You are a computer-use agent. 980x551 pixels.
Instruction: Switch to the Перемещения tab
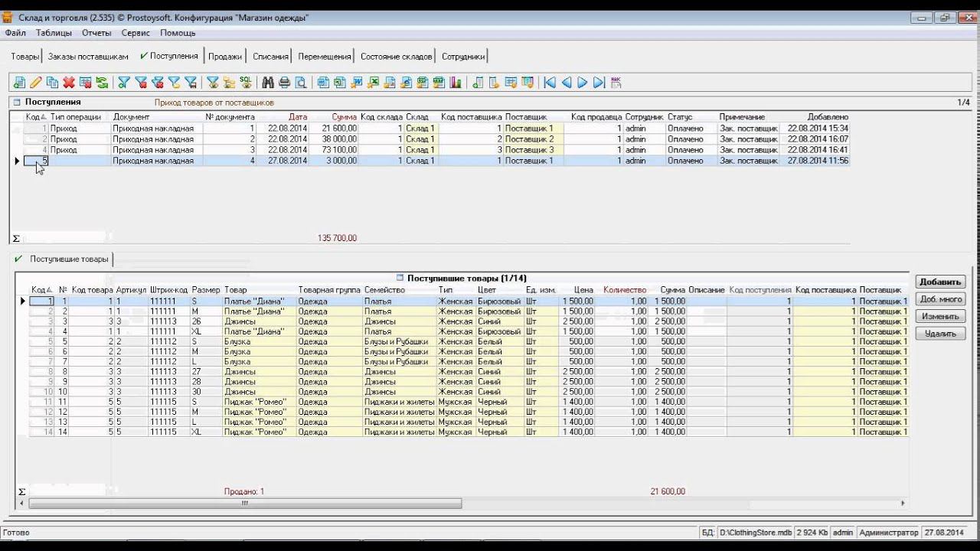pyautogui.click(x=325, y=57)
